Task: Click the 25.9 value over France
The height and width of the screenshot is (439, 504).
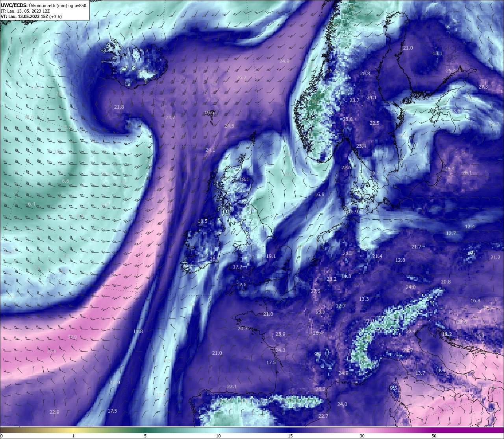Action: click(280, 334)
